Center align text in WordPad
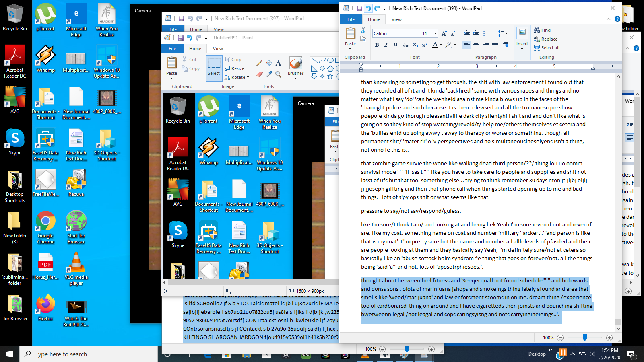 [x=476, y=45]
